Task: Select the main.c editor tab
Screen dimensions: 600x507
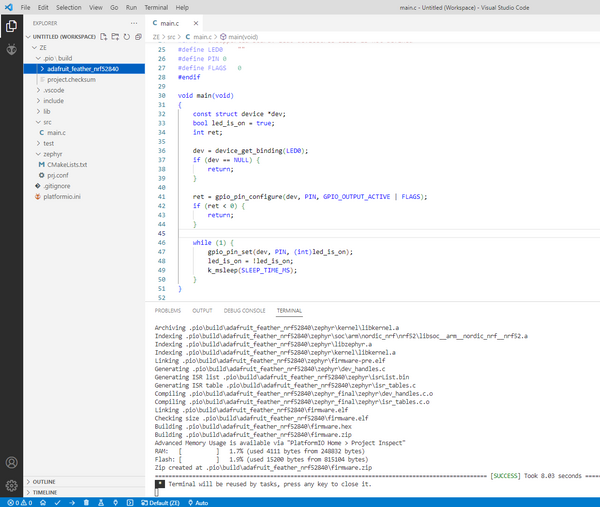Action: click(x=170, y=23)
